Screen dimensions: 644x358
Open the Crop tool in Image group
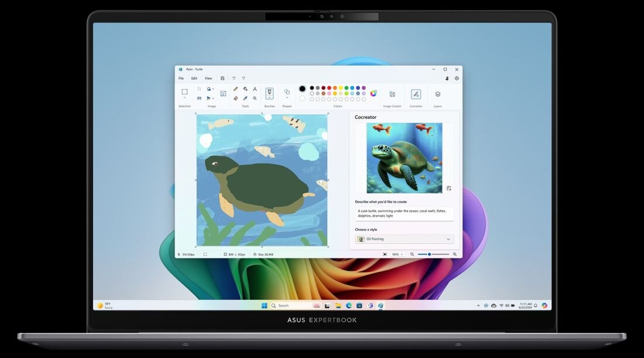click(199, 89)
